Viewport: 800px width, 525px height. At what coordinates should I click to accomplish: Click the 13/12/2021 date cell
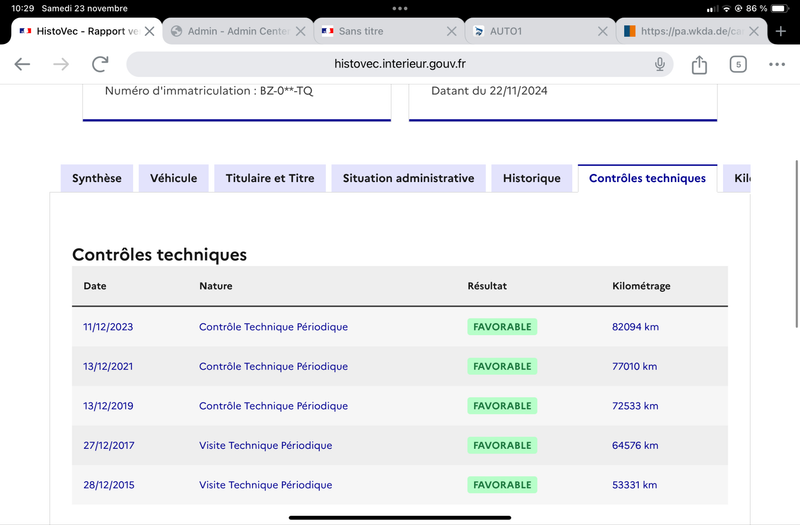pyautogui.click(x=108, y=366)
